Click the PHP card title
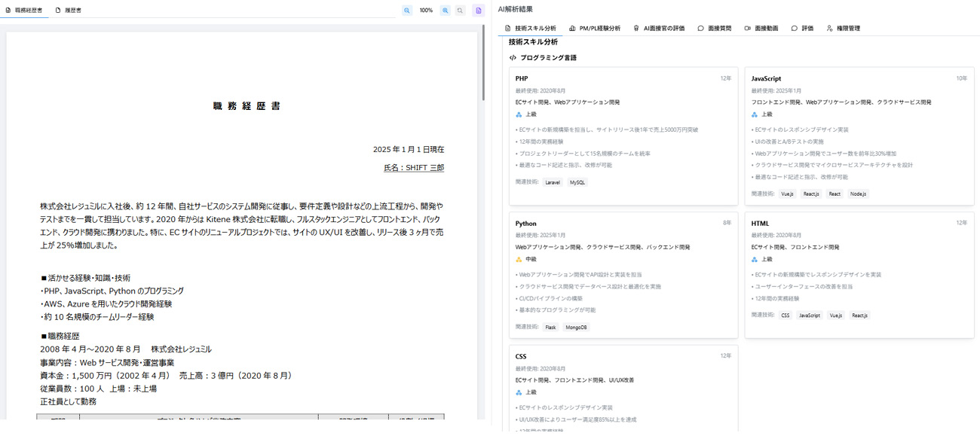The width and height of the screenshot is (980, 439). coord(522,78)
